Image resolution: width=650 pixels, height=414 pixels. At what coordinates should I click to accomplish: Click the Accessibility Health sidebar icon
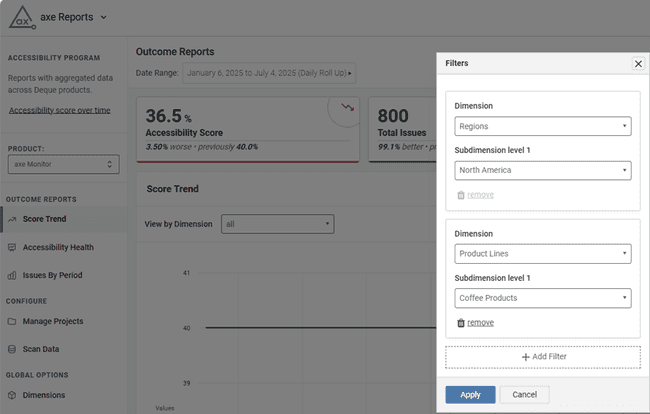[12, 247]
